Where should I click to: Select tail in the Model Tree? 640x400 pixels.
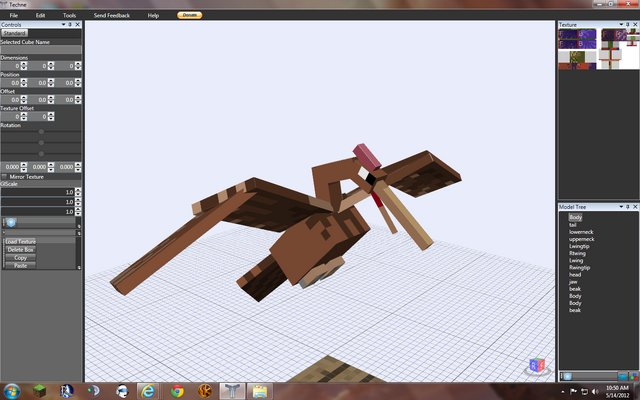point(573,224)
